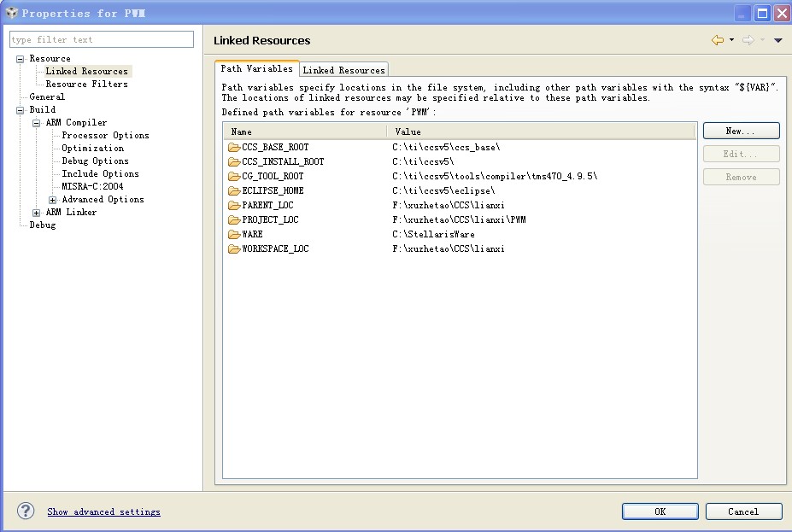Expand the ARM Linker node
Screen dimensions: 792x532
(x=37, y=213)
